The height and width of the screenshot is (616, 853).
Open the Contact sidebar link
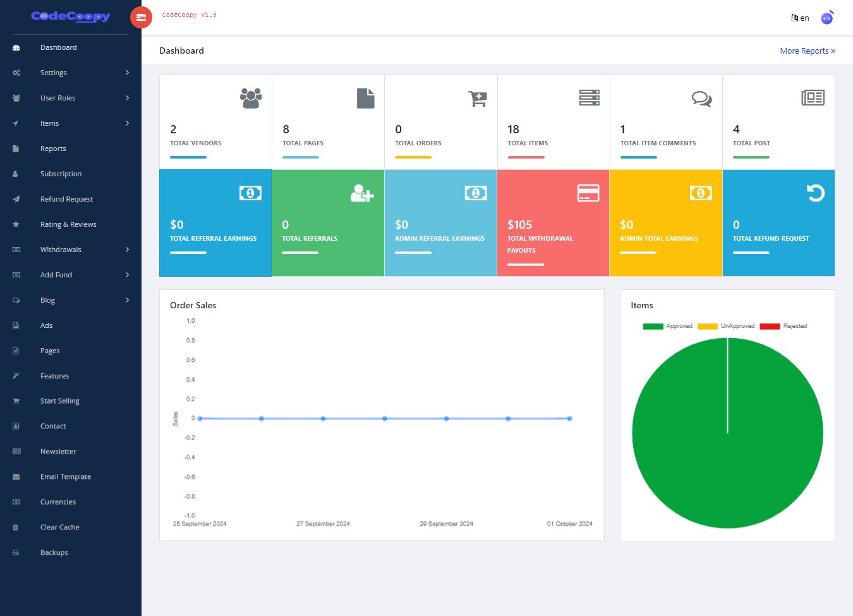coord(71,426)
